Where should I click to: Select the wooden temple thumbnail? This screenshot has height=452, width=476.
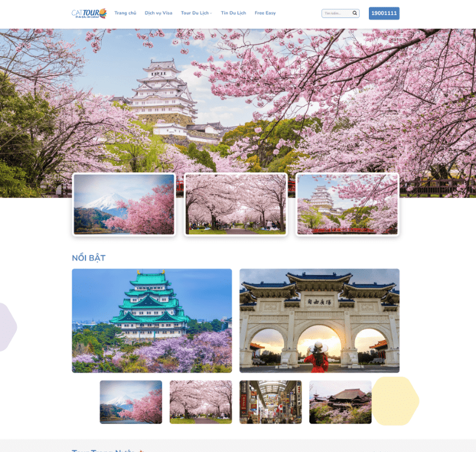coord(340,402)
